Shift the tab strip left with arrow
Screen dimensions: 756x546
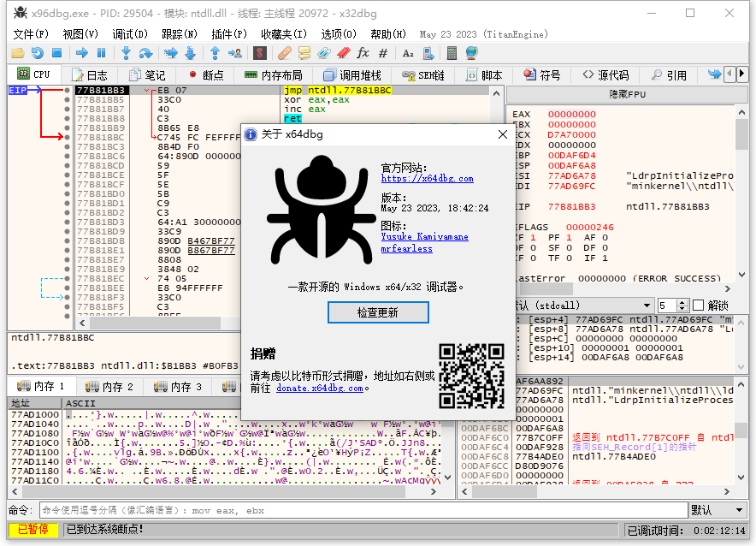(729, 74)
